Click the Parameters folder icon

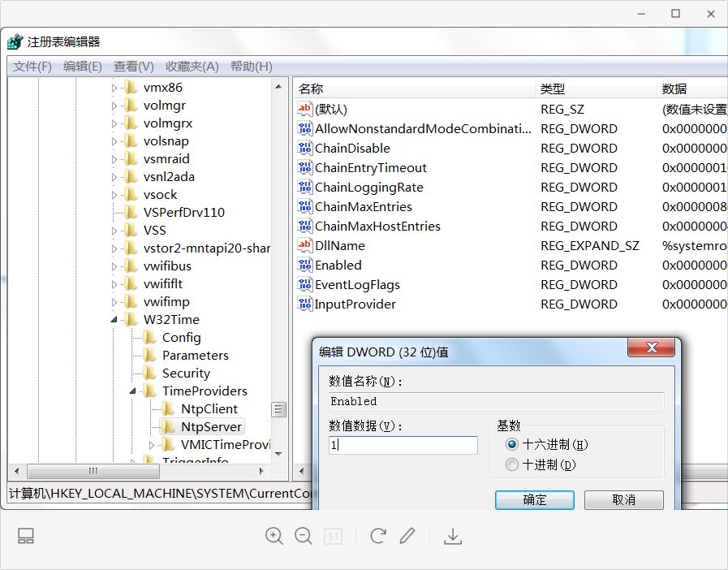pos(150,356)
